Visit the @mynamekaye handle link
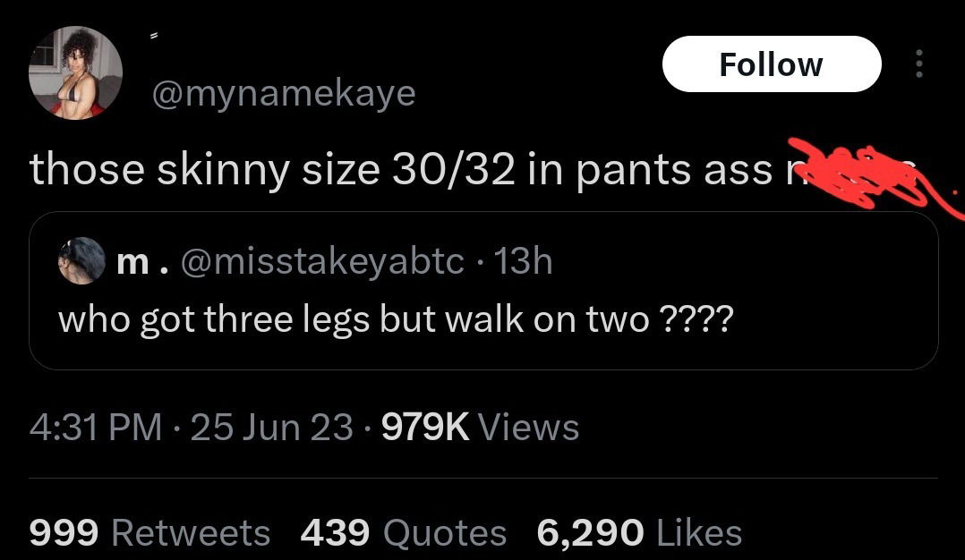 click(x=284, y=94)
